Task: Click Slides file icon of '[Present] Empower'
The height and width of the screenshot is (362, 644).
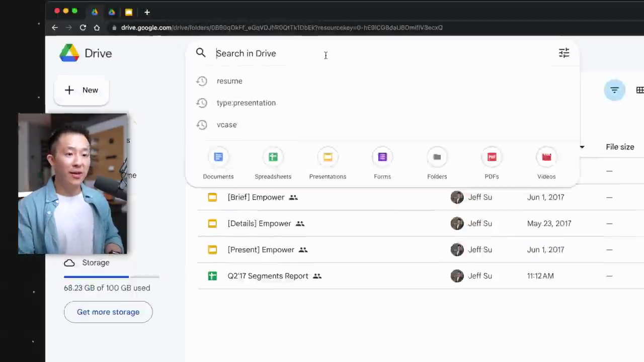Action: tap(212, 249)
